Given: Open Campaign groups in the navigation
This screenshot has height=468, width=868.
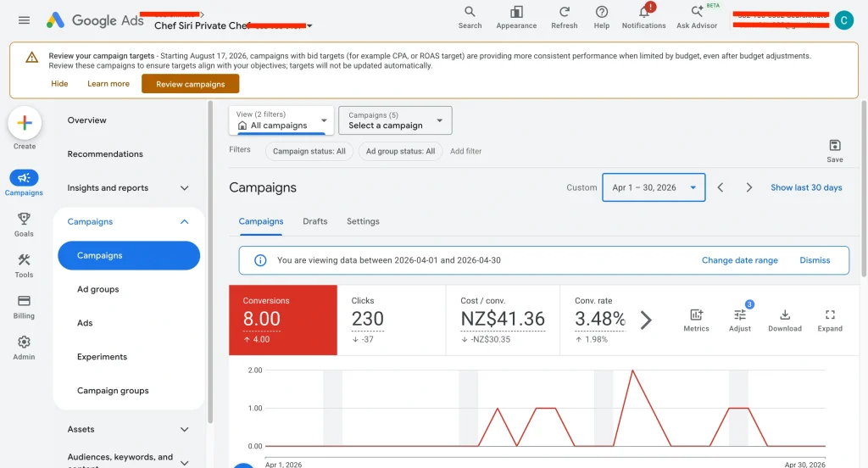Looking at the screenshot, I should [113, 391].
